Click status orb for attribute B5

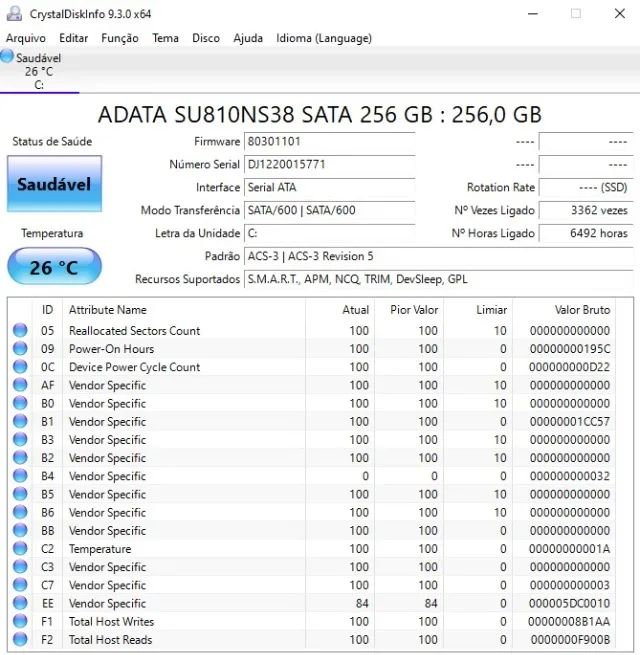pos(20,493)
